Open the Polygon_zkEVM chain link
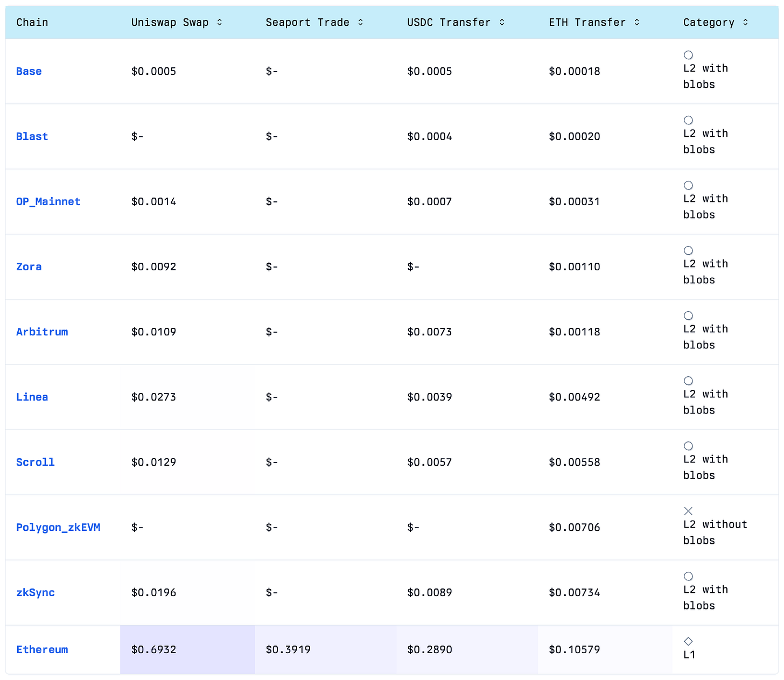 (x=58, y=527)
